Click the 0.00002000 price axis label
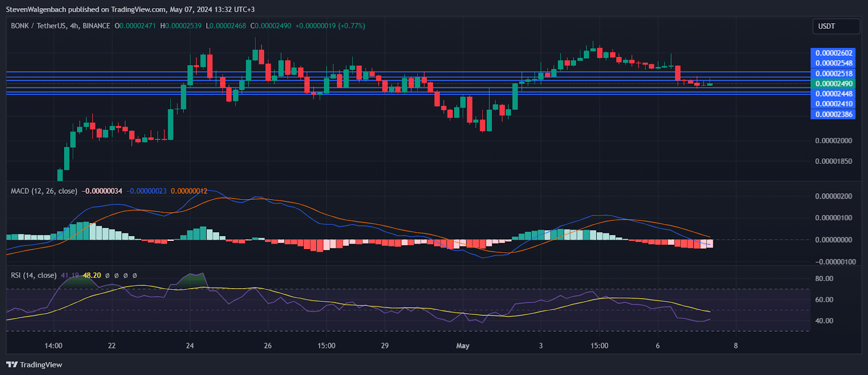Viewport: 868px width, 375px height. pyautogui.click(x=833, y=141)
